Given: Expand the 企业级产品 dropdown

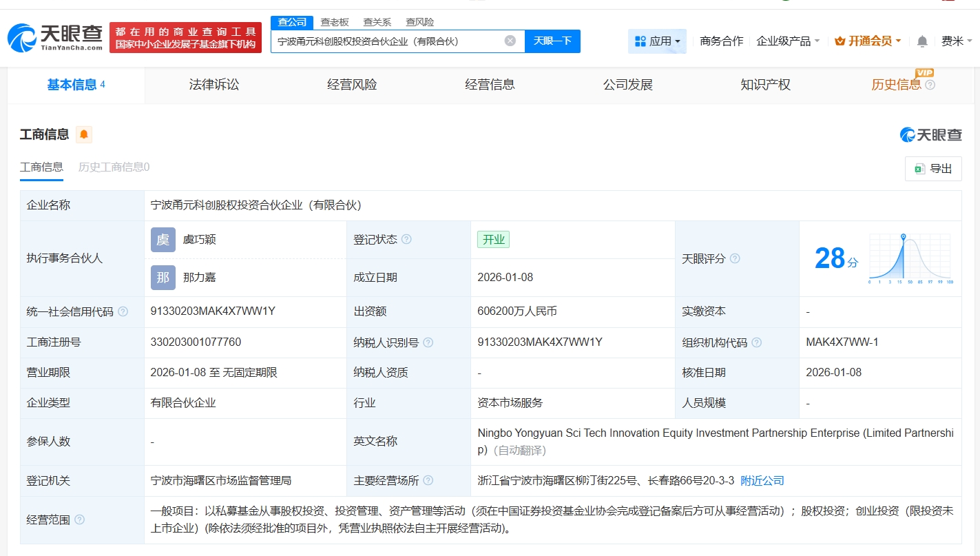Looking at the screenshot, I should point(788,41).
